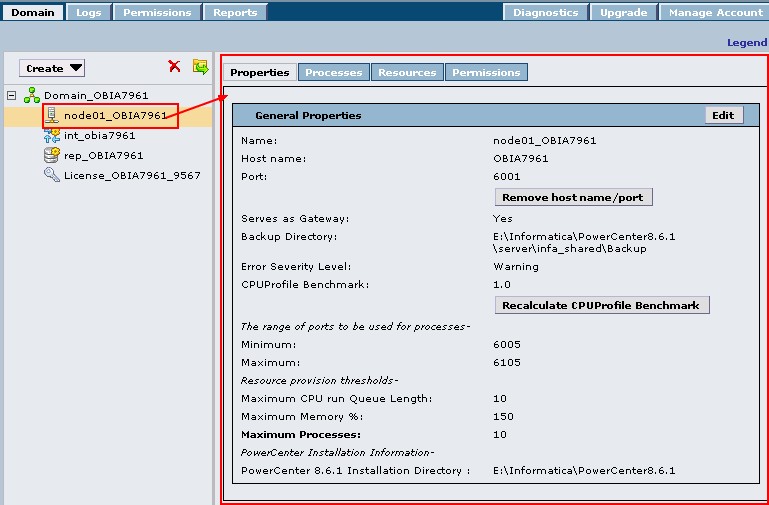The image size is (769, 505).
Task: Click the Host name value OBIA7961
Action: (x=520, y=158)
